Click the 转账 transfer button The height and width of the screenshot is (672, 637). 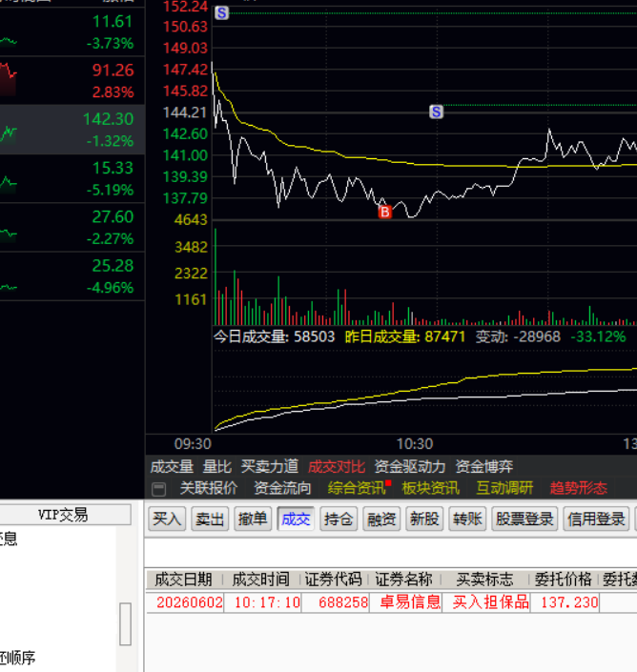pos(467,519)
